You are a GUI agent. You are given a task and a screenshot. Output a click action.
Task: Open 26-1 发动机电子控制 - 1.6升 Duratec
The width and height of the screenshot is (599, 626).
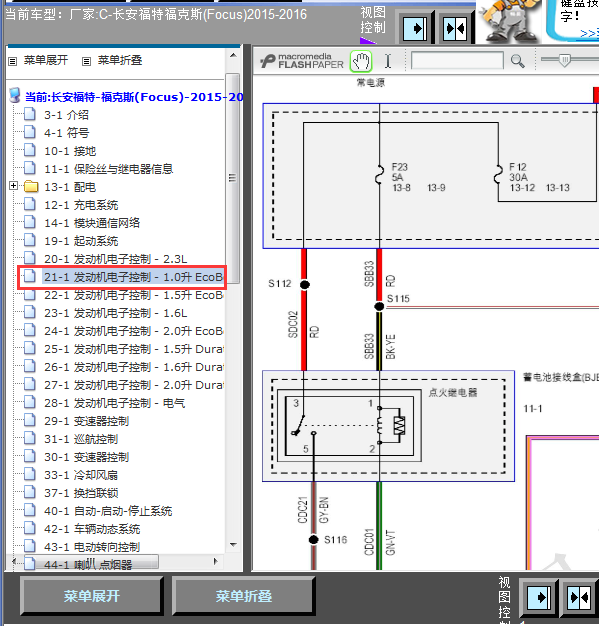point(133,366)
